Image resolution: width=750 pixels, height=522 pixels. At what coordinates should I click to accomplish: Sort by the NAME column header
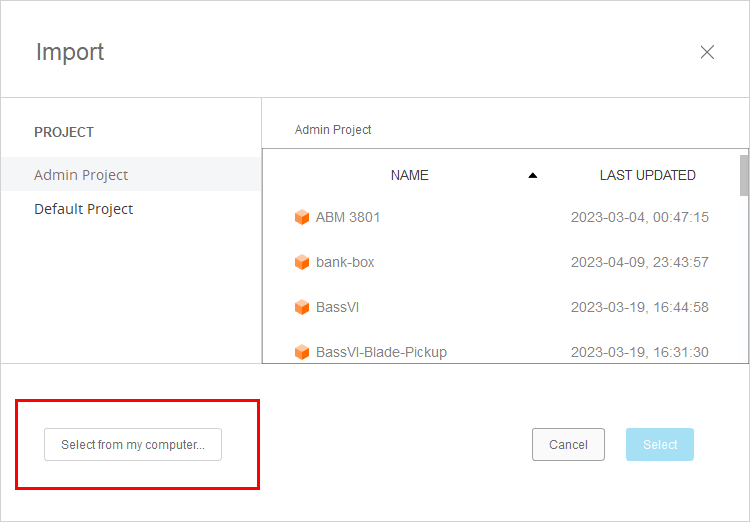409,175
